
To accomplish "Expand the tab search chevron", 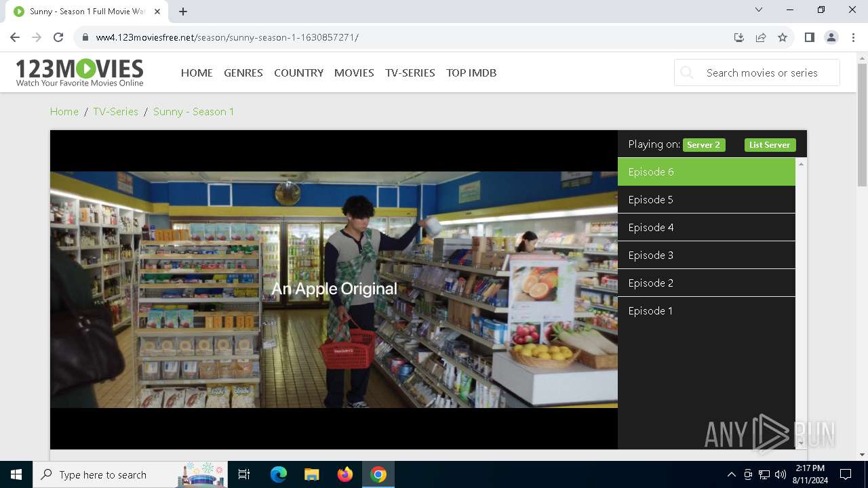I will point(759,9).
